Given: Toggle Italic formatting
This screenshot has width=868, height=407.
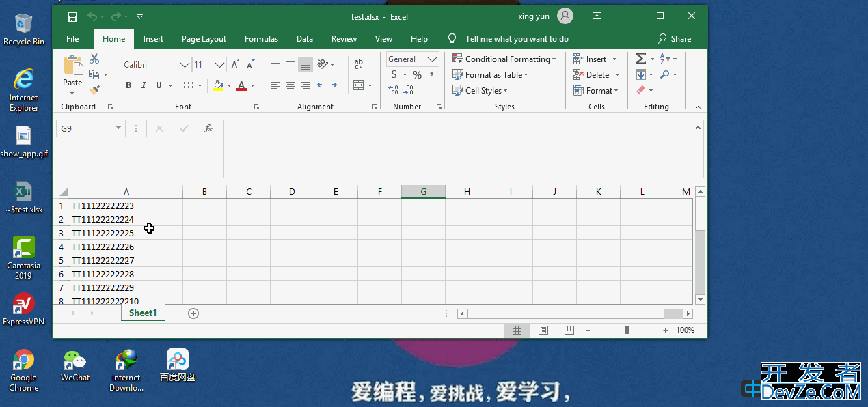Looking at the screenshot, I should pyautogui.click(x=144, y=85).
